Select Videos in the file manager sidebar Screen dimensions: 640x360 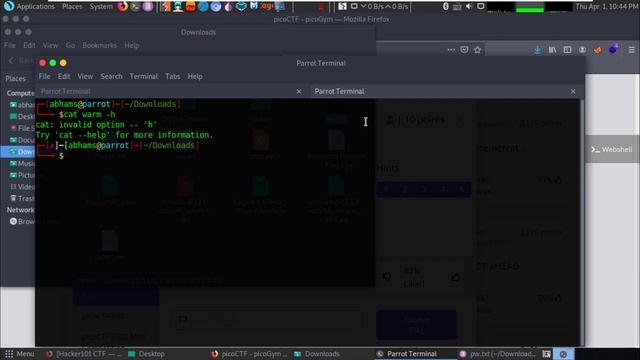(x=22, y=187)
